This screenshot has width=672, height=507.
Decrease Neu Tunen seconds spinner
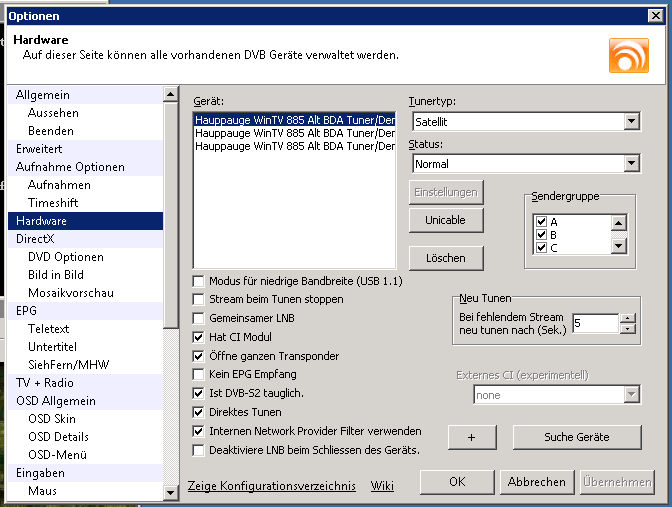627,329
